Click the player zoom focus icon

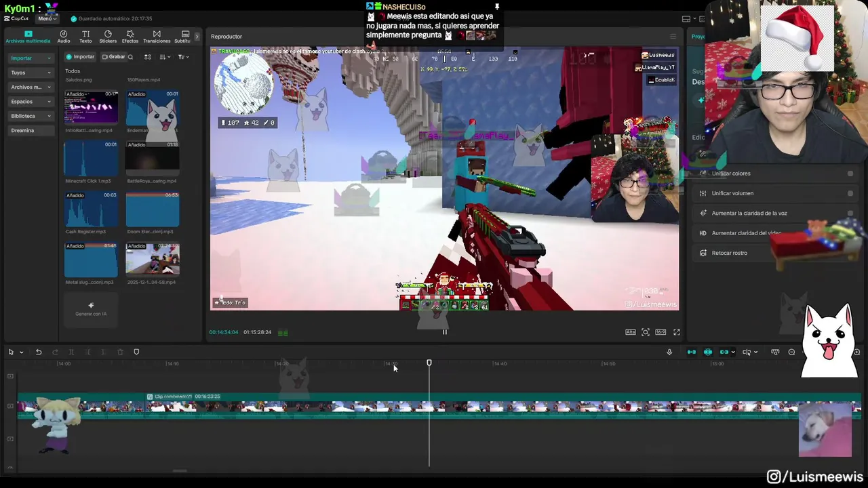(x=646, y=332)
